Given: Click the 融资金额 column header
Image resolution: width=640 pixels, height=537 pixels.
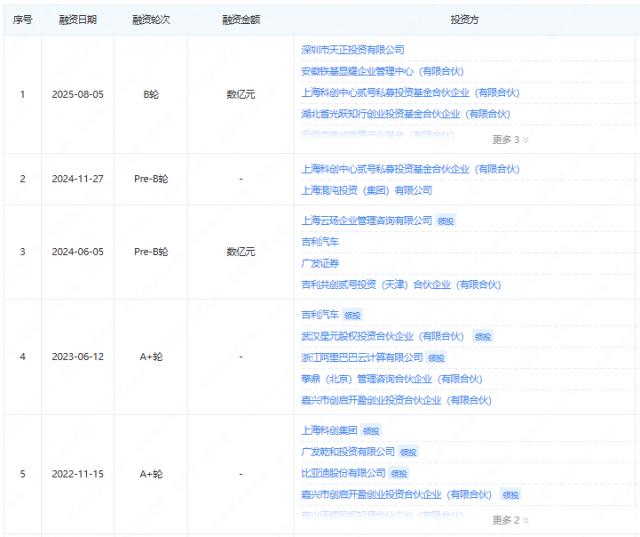Looking at the screenshot, I should [x=241, y=20].
